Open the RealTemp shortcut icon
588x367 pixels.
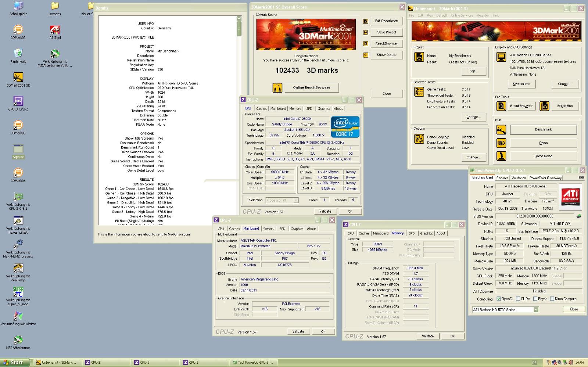click(x=18, y=269)
